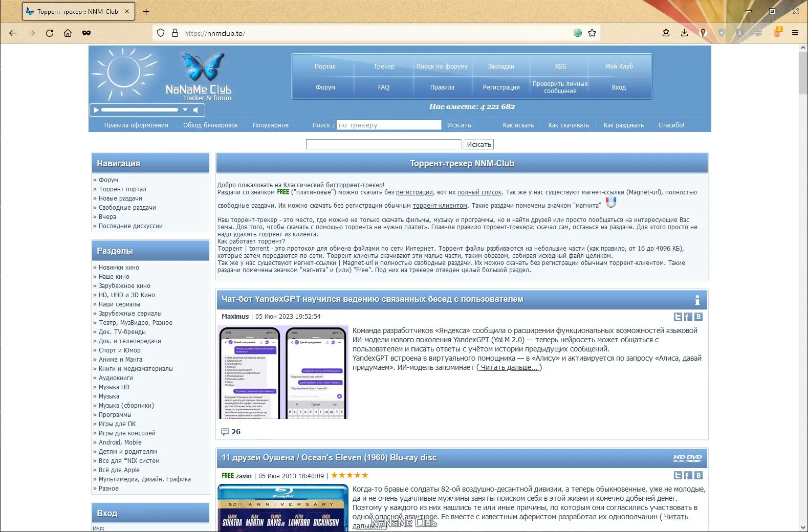
Task: Open the FAQ menu item
Action: click(384, 87)
